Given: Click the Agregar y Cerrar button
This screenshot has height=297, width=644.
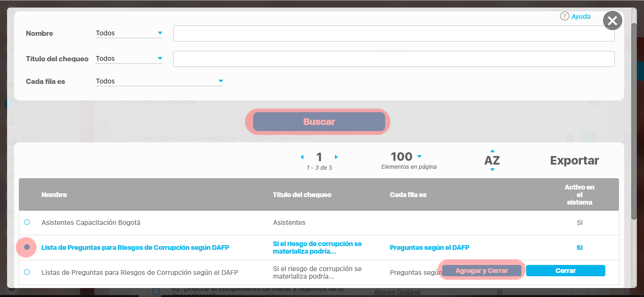Looking at the screenshot, I should [481, 271].
